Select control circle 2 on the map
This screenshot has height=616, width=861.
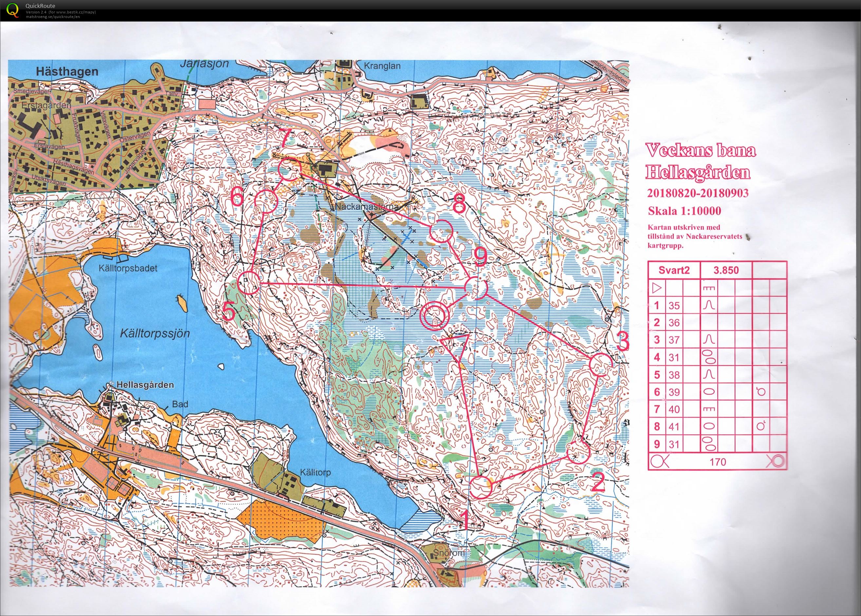click(578, 453)
